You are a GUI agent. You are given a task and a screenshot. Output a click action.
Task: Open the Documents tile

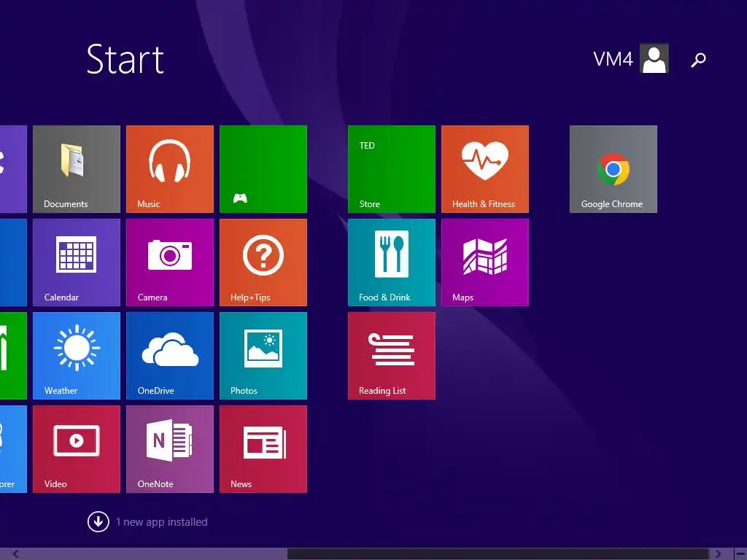(x=76, y=169)
